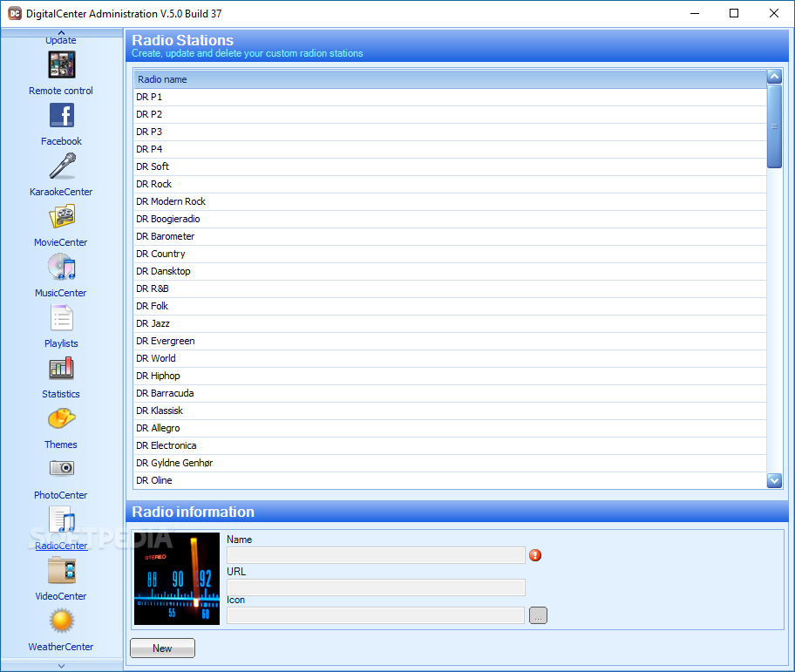Select the DR Rock station row
The image size is (795, 672).
point(450,184)
